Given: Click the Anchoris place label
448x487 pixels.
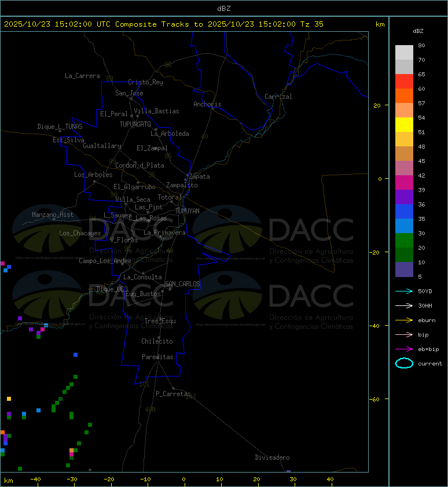Looking at the screenshot, I should [207, 104].
